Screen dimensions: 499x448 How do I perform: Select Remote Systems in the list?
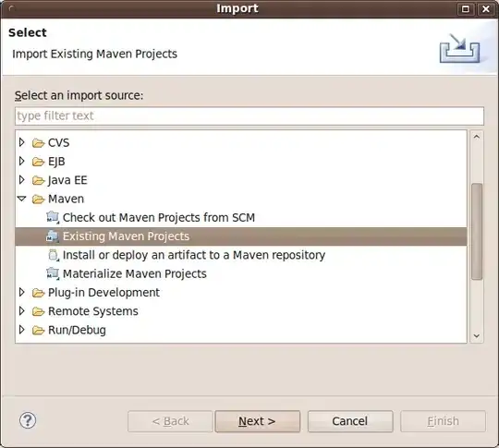pos(93,311)
